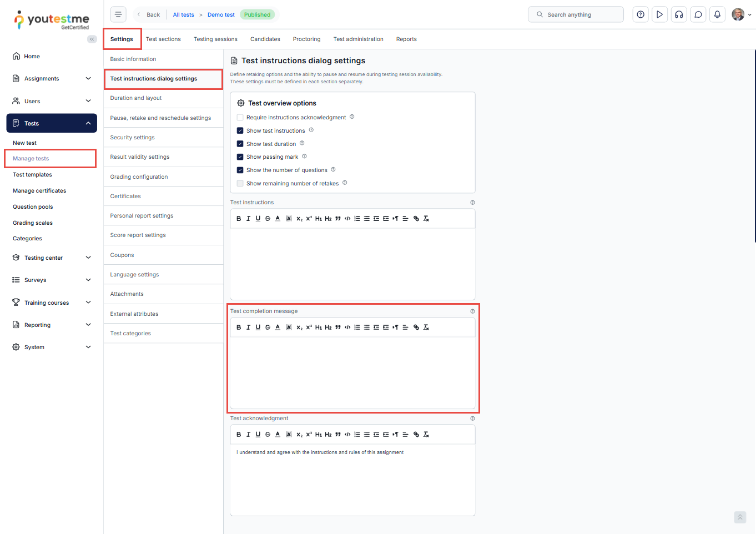Switch to the Test sections tab
The image size is (756, 534).
click(x=163, y=39)
